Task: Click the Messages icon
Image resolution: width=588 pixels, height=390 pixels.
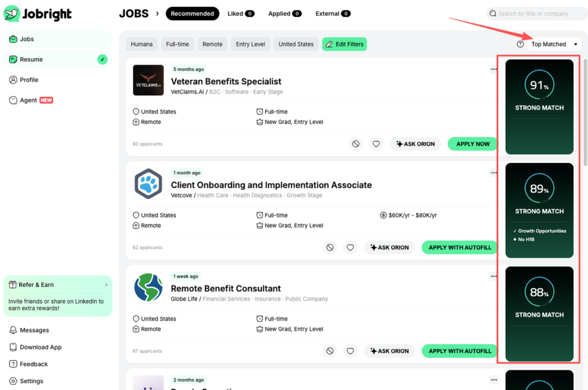Action: [13, 330]
